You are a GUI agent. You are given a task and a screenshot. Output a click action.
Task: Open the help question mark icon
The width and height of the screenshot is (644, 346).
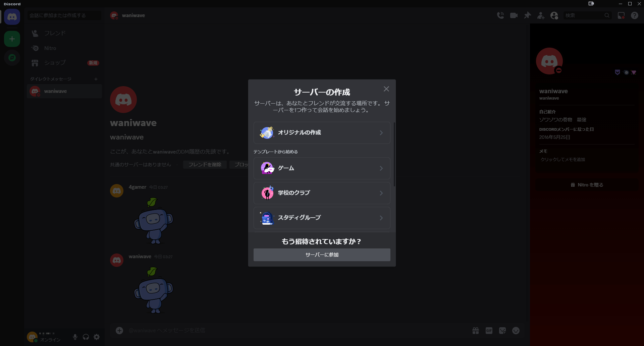[635, 15]
